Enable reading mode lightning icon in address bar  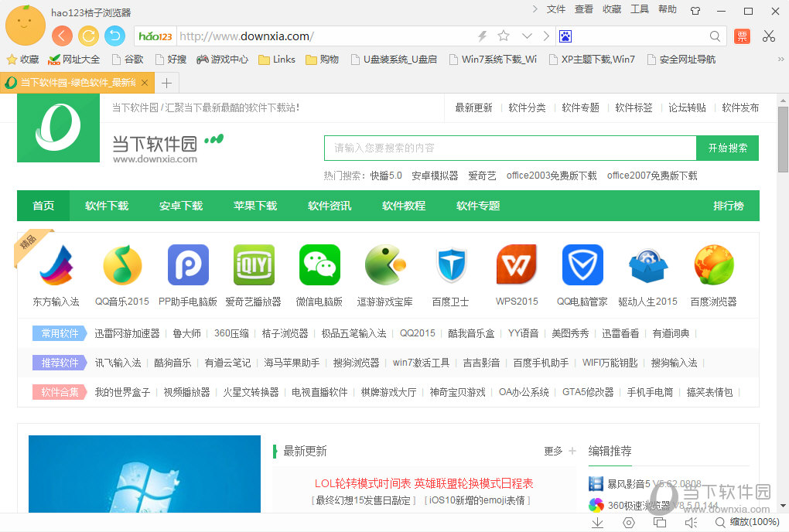480,36
